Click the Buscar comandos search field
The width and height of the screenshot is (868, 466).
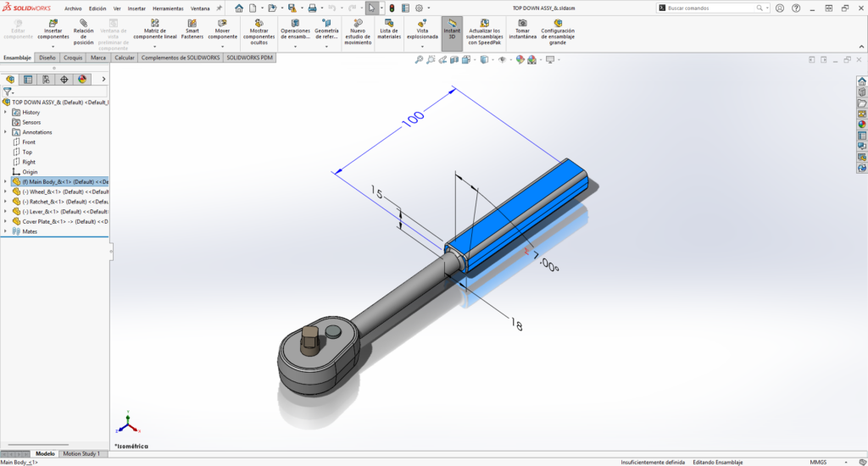coord(714,8)
